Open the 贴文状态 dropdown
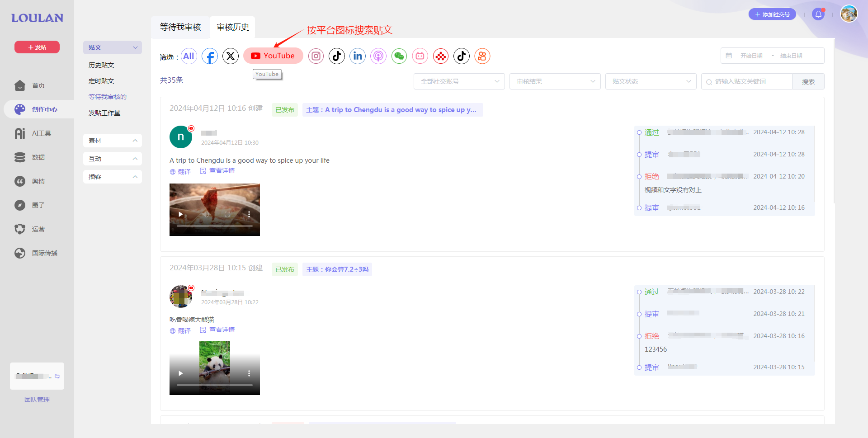The image size is (868, 438). click(651, 81)
